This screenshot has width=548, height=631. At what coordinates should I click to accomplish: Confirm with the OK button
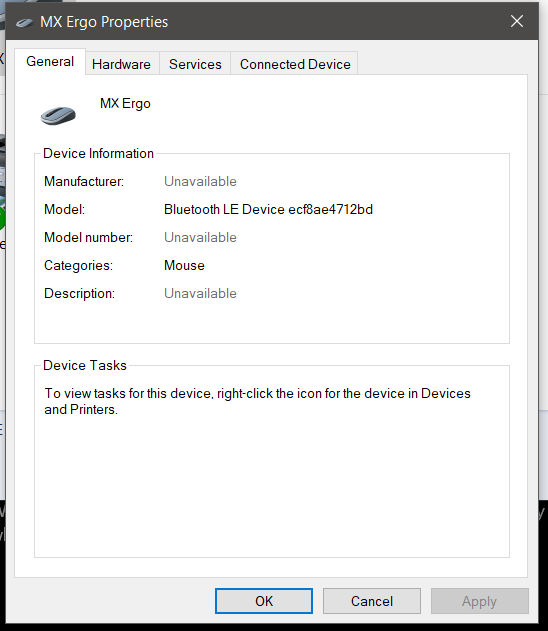[264, 601]
